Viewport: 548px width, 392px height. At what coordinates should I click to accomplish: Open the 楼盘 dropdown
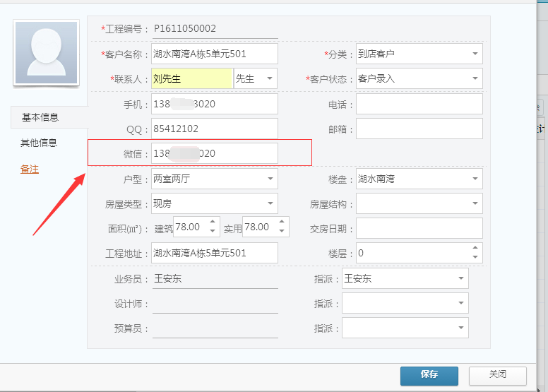coord(475,179)
